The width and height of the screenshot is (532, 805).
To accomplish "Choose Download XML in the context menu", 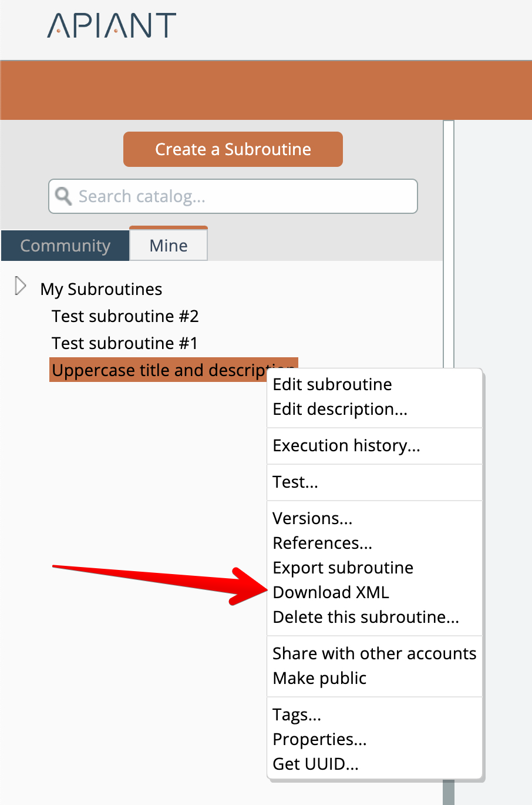I will [x=331, y=592].
